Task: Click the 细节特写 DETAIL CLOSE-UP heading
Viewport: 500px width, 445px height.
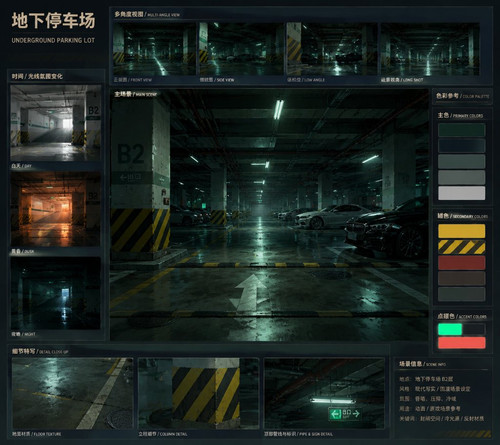Action: [x=40, y=351]
